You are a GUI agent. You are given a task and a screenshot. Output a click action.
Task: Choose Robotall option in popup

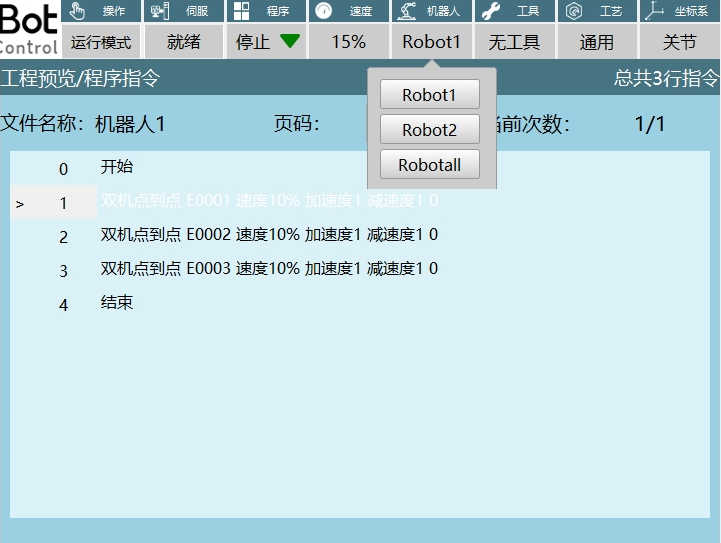coord(429,165)
